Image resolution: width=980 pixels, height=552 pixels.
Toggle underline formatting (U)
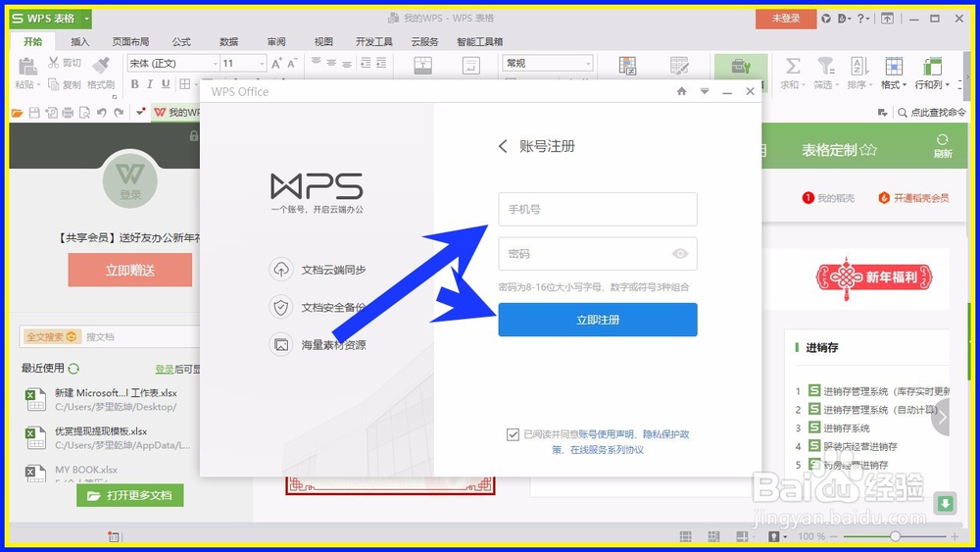pos(166,83)
